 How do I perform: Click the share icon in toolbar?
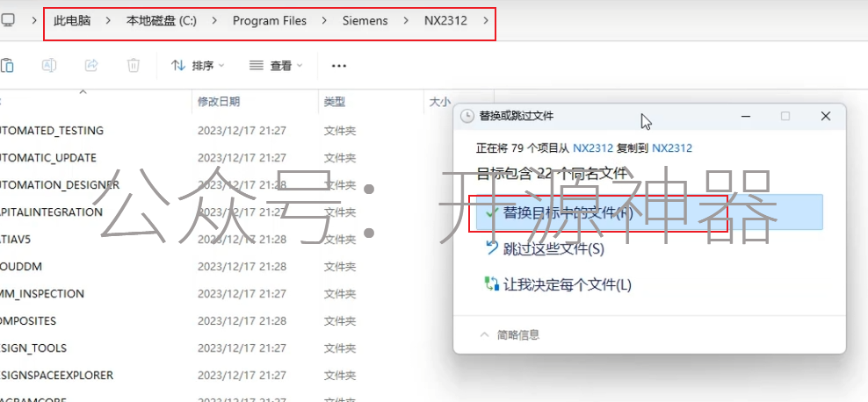click(x=91, y=65)
